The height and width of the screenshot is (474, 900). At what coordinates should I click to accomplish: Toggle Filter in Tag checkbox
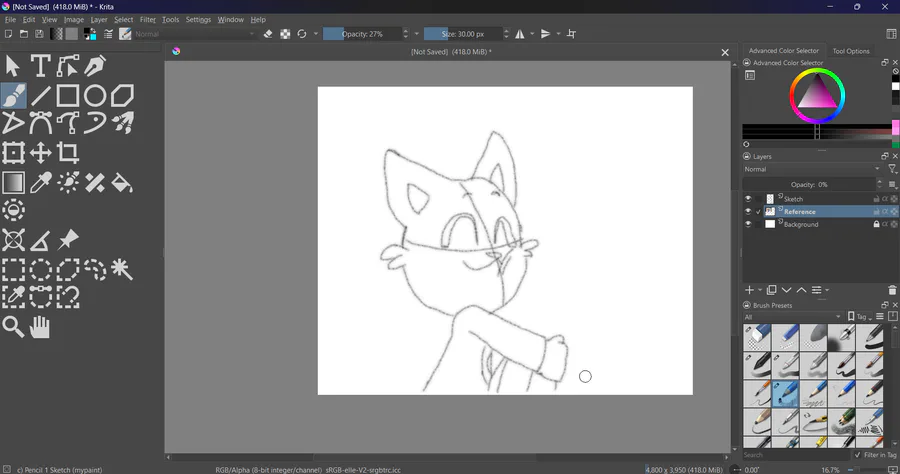[x=858, y=454]
